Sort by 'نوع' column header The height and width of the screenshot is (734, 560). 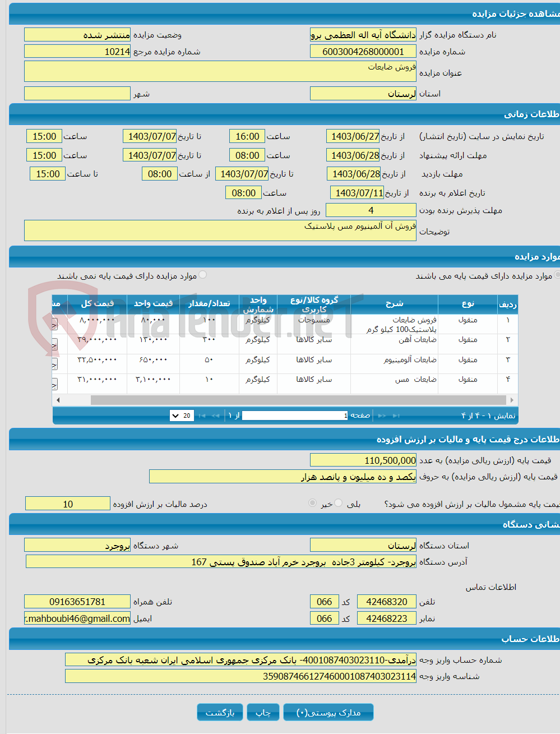pyautogui.click(x=468, y=304)
